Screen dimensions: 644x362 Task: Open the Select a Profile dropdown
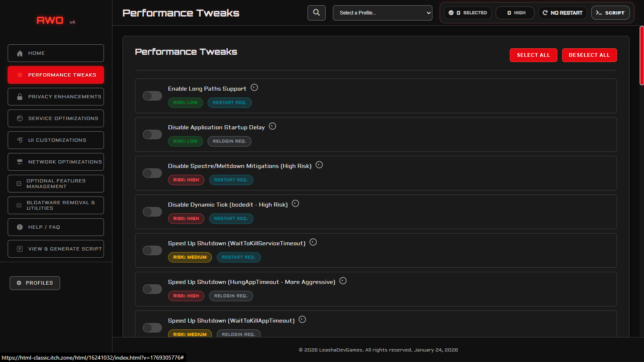coord(382,13)
